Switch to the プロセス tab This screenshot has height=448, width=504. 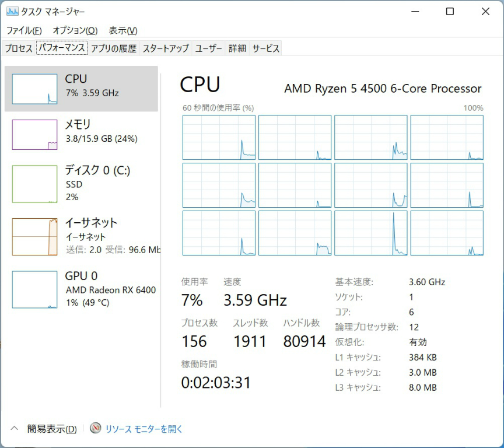tap(19, 48)
